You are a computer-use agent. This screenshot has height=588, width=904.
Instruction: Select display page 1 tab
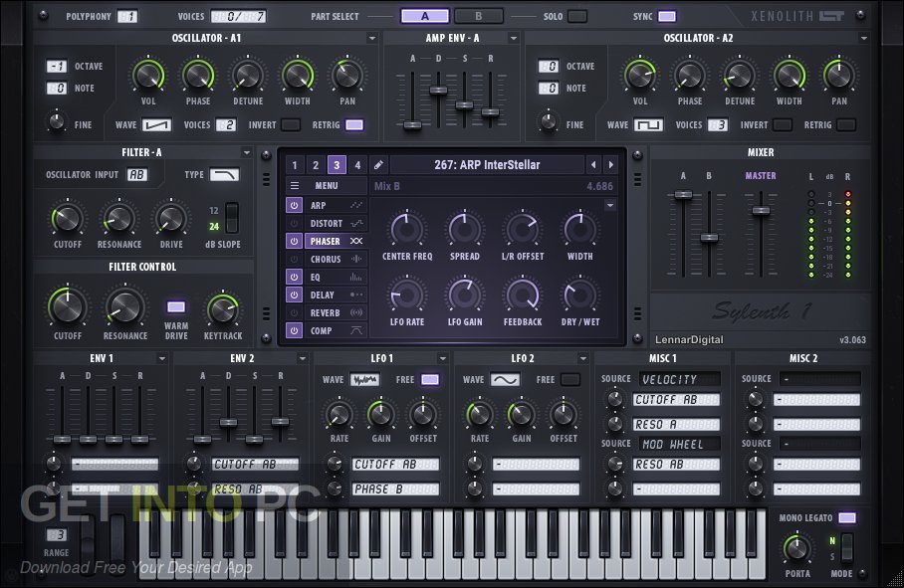pyautogui.click(x=295, y=165)
